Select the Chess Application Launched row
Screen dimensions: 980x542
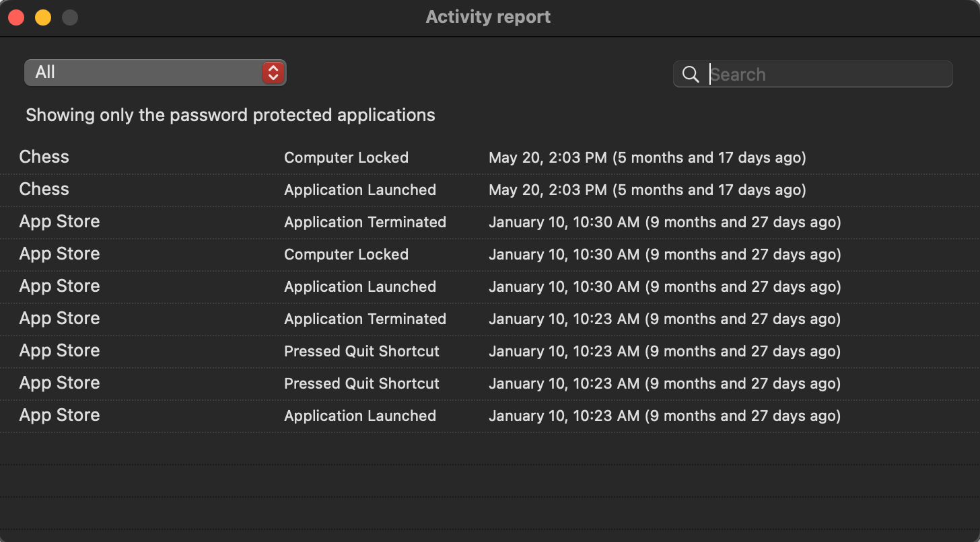[x=359, y=190]
